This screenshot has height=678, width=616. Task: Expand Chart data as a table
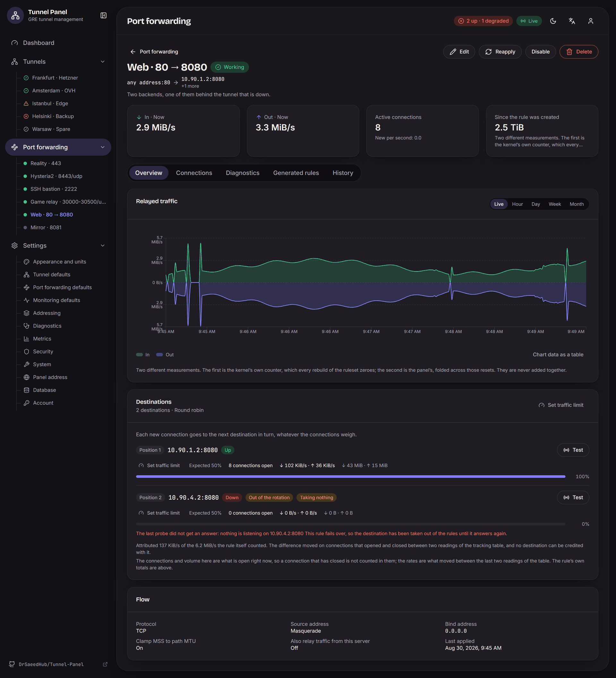(x=558, y=355)
